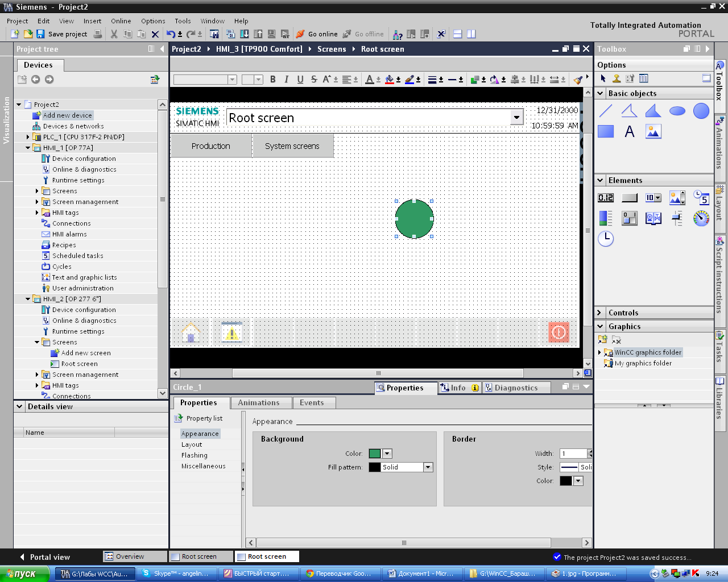Click the Undo toolbar icon
Viewport: 728px width, 582px height.
(171, 34)
